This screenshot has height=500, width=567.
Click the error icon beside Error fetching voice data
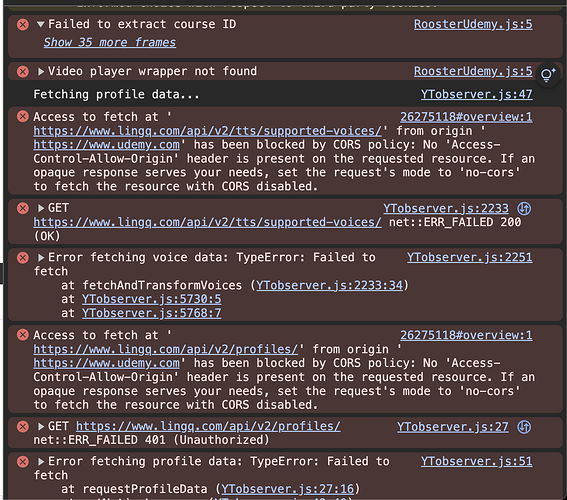(23, 257)
